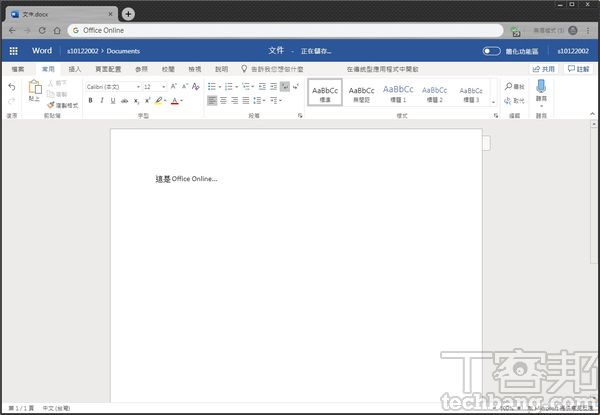Click Open in Desktop App link
This screenshot has width=600, height=415.
[x=383, y=69]
